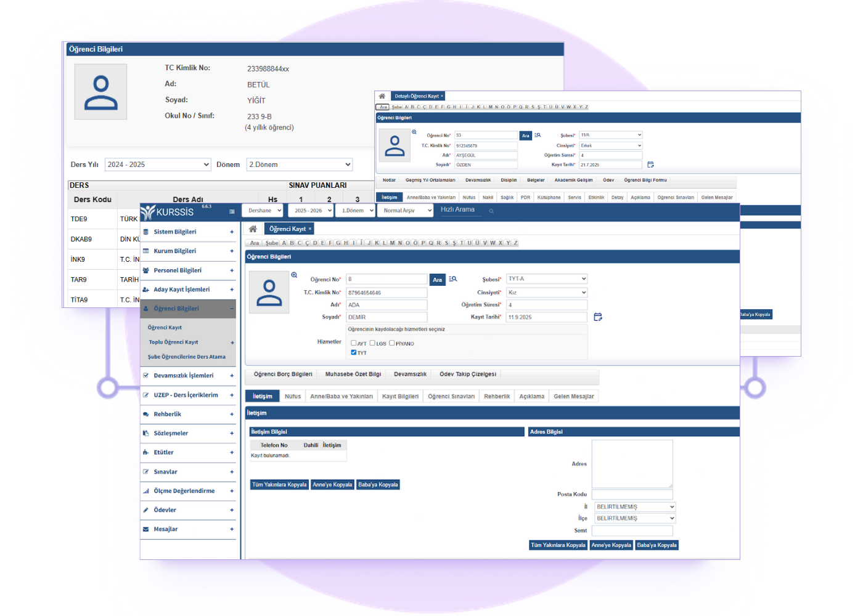Enable the LGS service checkbox
This screenshot has width=863, height=616.
(x=372, y=343)
